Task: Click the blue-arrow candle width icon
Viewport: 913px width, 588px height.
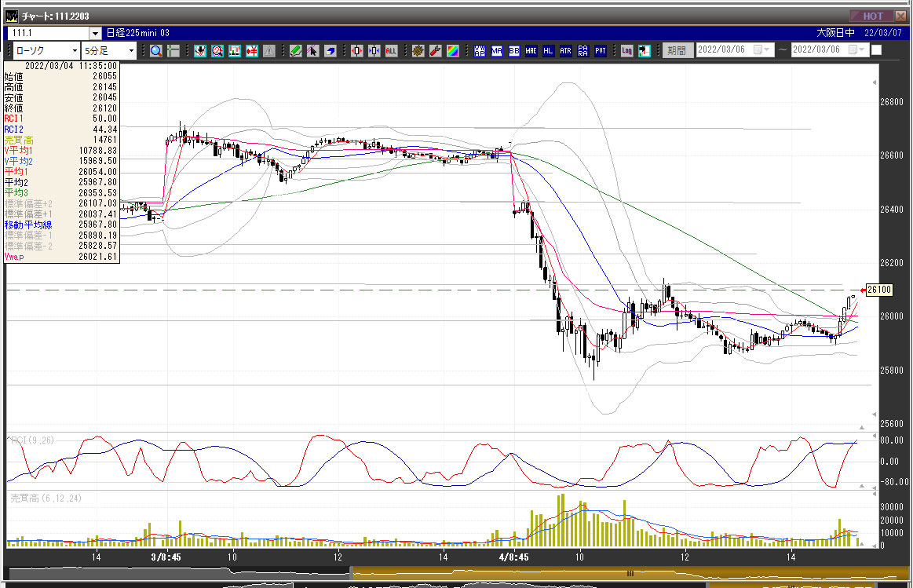Action: click(374, 51)
